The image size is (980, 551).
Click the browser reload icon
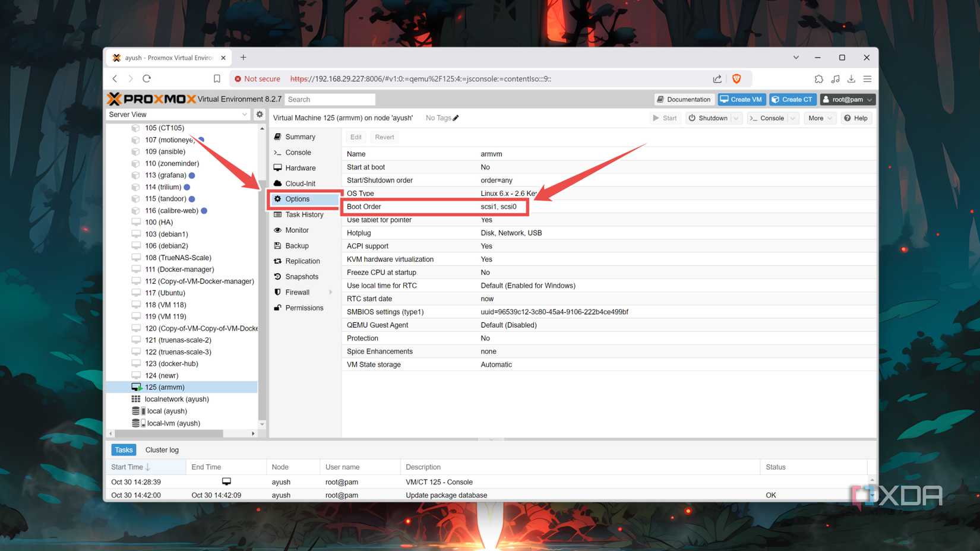point(147,78)
